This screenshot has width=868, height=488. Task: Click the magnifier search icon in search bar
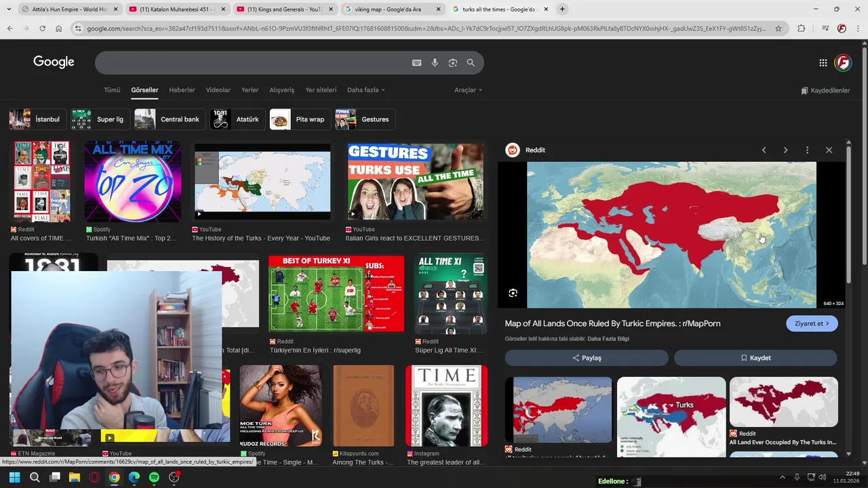click(x=471, y=62)
